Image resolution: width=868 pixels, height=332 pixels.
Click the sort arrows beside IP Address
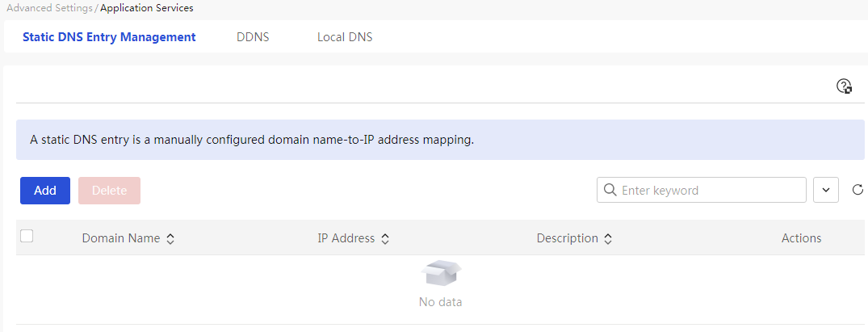point(385,239)
